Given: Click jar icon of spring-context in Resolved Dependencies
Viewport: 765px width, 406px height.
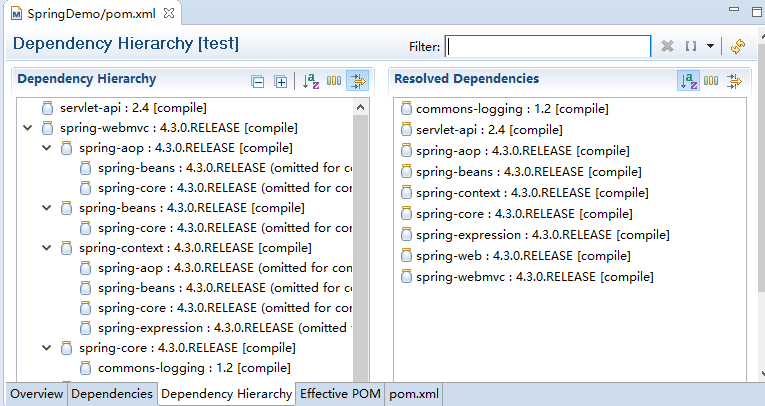Looking at the screenshot, I should tap(406, 193).
